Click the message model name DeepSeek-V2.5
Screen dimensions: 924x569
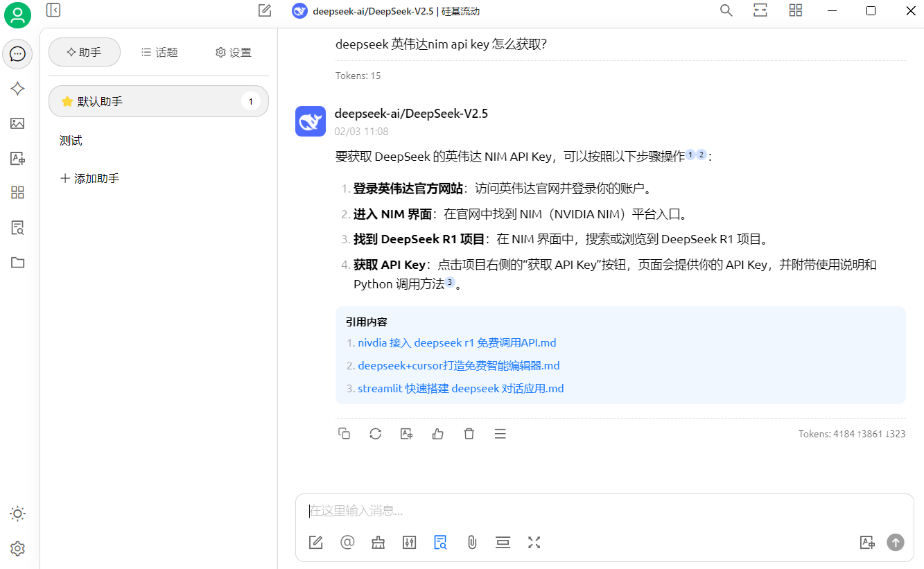point(411,114)
